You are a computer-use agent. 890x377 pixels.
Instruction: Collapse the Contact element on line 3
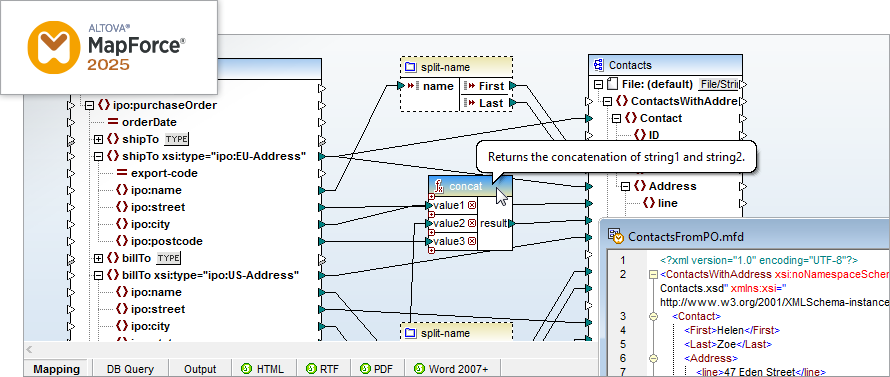pos(653,316)
